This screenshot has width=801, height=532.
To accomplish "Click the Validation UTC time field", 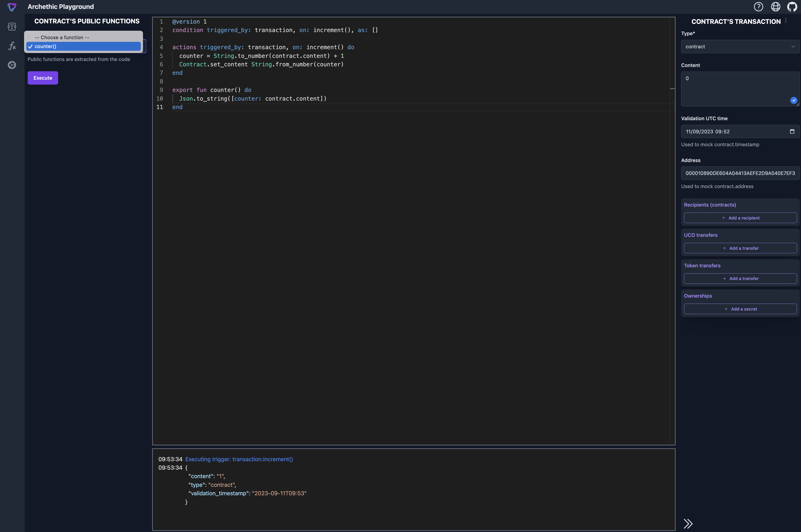I will (740, 131).
